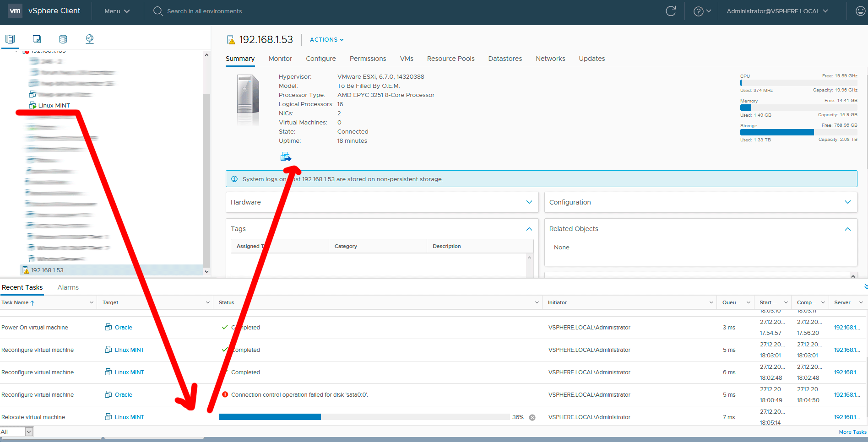Image resolution: width=868 pixels, height=442 pixels.
Task: Click the Initiator column header
Action: 557,302
